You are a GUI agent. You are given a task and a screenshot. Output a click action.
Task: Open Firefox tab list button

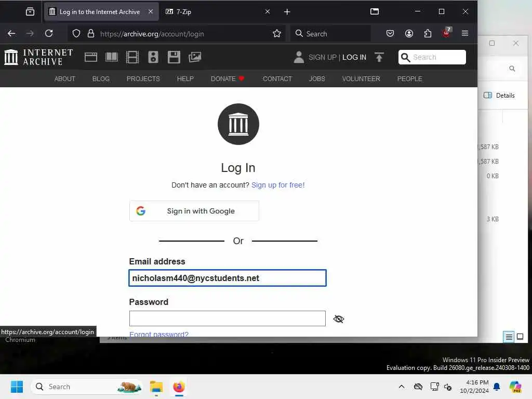(x=30, y=12)
